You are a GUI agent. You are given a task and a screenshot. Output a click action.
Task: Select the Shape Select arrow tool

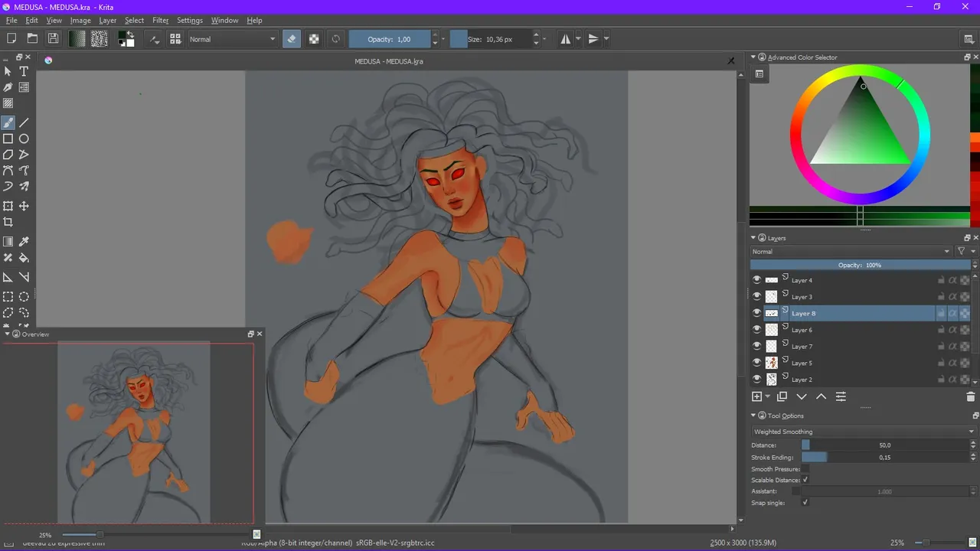click(x=8, y=71)
